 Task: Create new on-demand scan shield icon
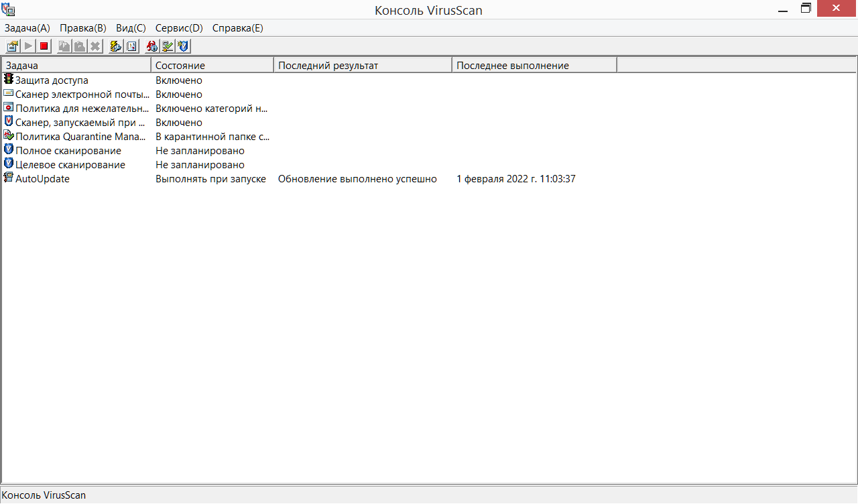(184, 46)
